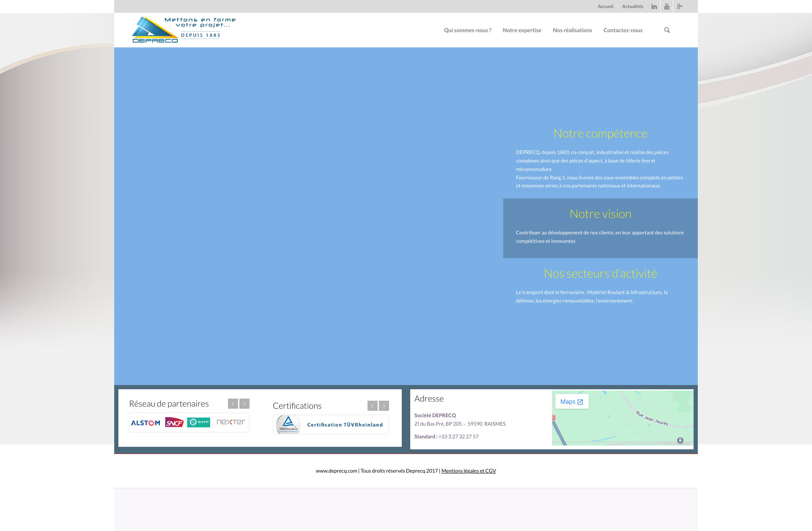812x531 pixels.
Task: Go to Contactez-nous page
Action: click(x=623, y=30)
